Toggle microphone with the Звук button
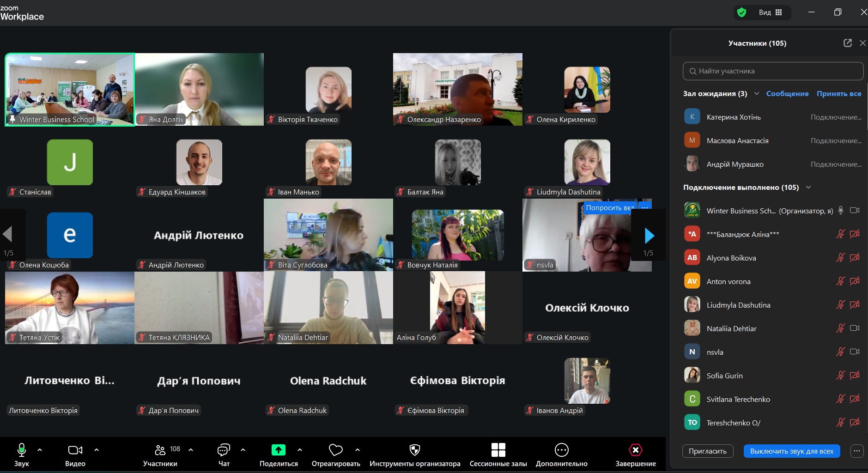 pos(22,450)
